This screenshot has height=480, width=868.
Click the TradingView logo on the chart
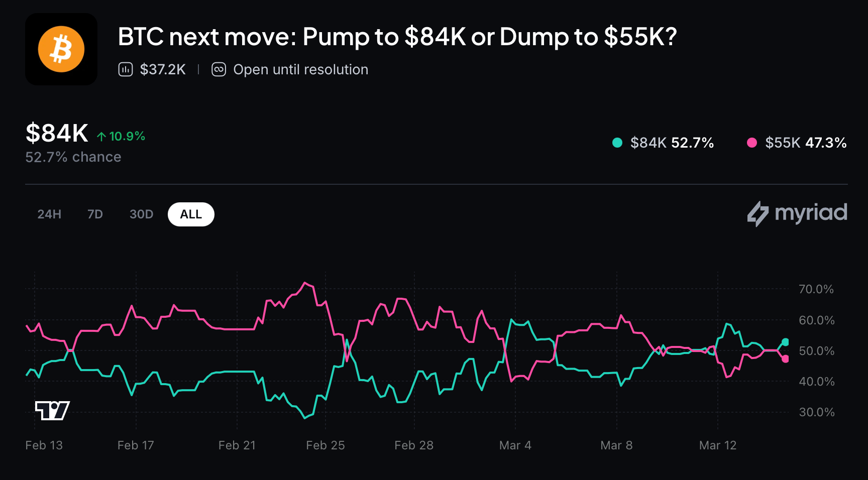(52, 411)
